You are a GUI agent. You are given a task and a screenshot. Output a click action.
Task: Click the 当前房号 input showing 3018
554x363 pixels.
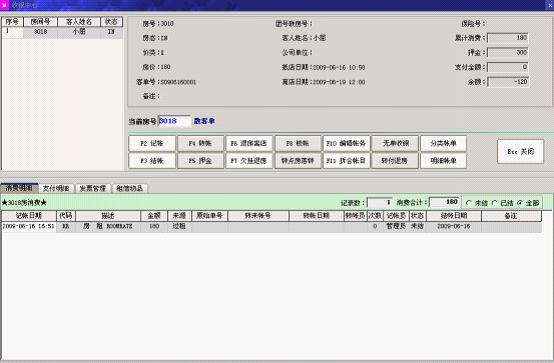(174, 121)
